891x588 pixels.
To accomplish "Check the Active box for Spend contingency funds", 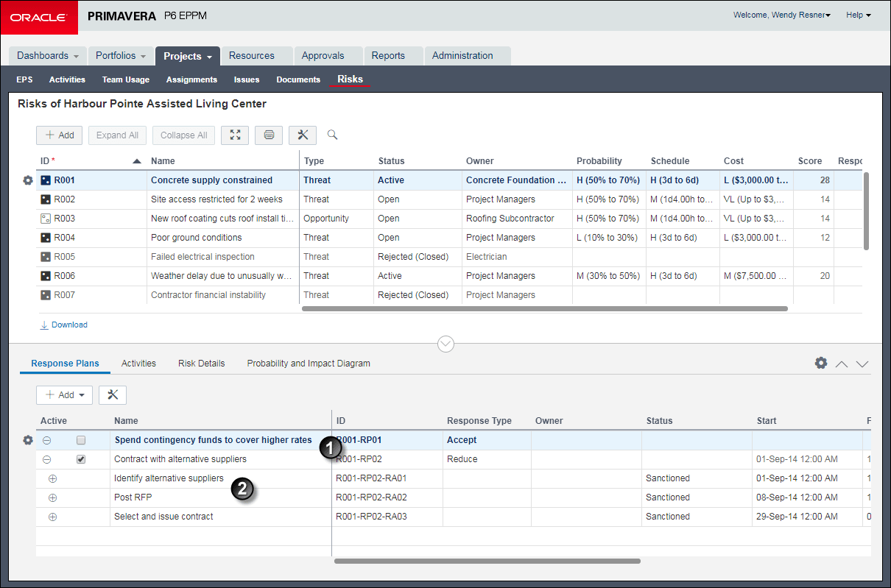I will 81,440.
